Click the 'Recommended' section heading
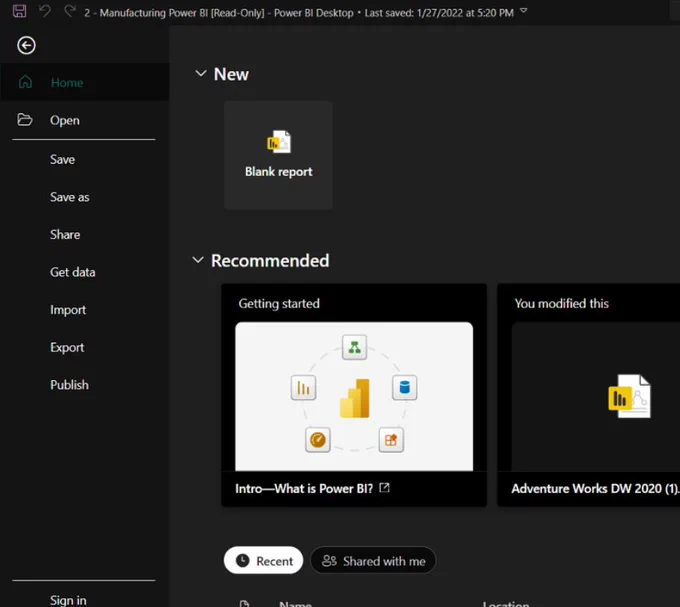 coord(270,261)
